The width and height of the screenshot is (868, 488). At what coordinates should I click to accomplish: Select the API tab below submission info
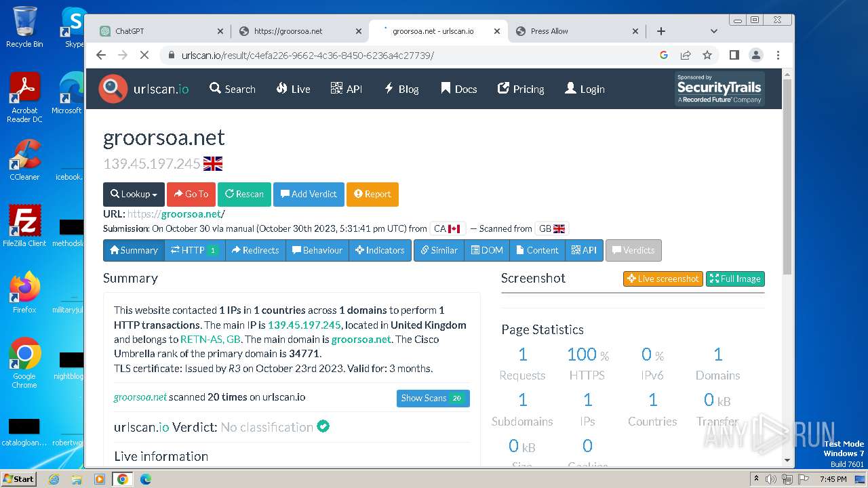(584, 250)
